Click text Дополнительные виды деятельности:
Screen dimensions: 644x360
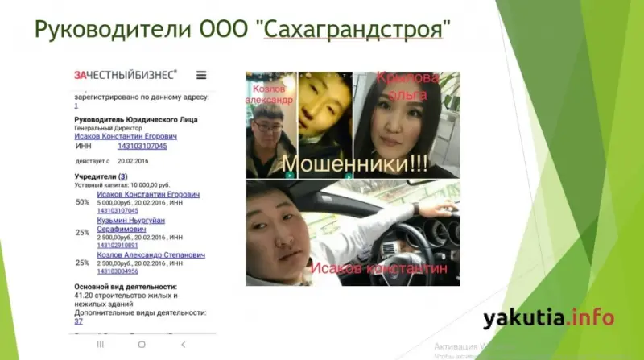click(x=140, y=312)
